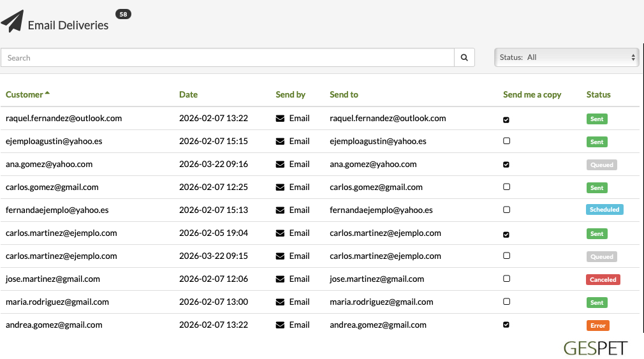Click the 58 deliveries count badge
This screenshot has height=359, width=644.
pos(123,14)
